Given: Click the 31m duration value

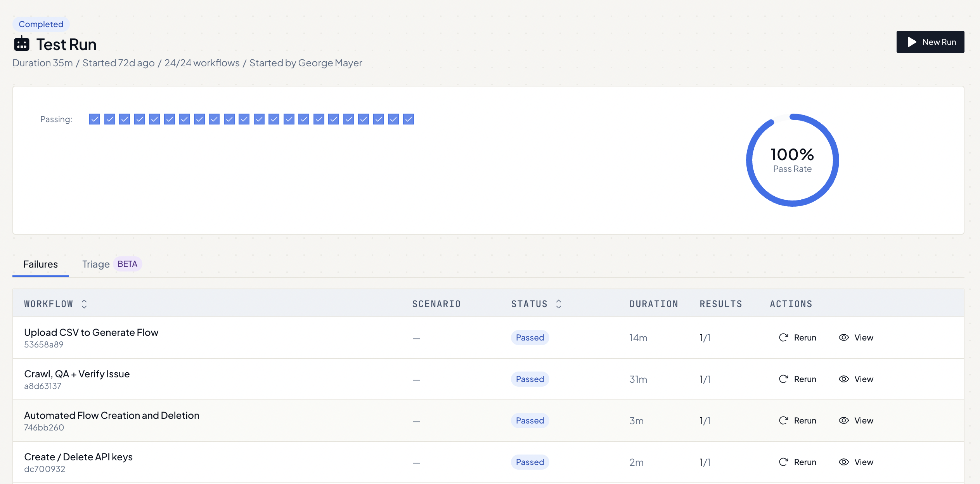Looking at the screenshot, I should click(x=638, y=379).
